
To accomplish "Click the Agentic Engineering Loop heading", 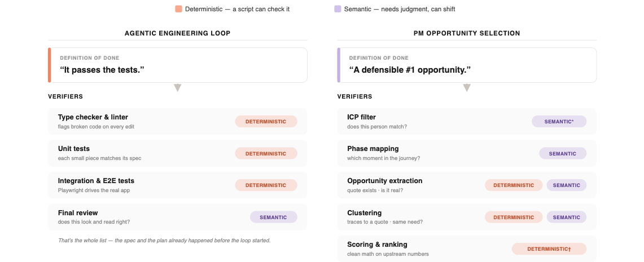I will (x=177, y=33).
